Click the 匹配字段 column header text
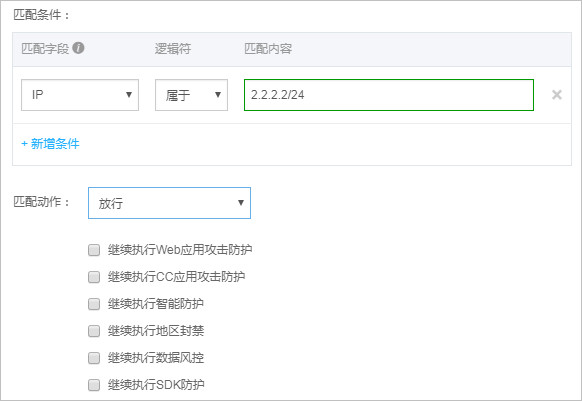582x401 pixels. pos(45,48)
